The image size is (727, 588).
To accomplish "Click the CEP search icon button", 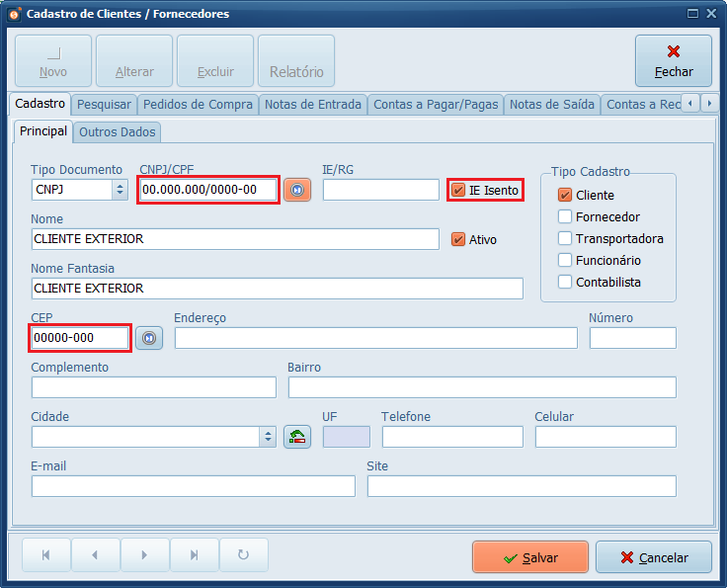I will 148,338.
